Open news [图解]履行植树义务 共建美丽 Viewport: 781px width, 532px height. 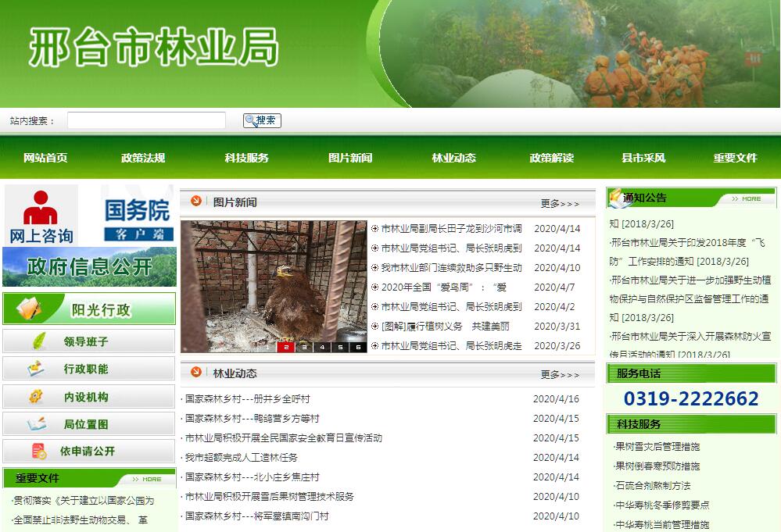coord(446,327)
